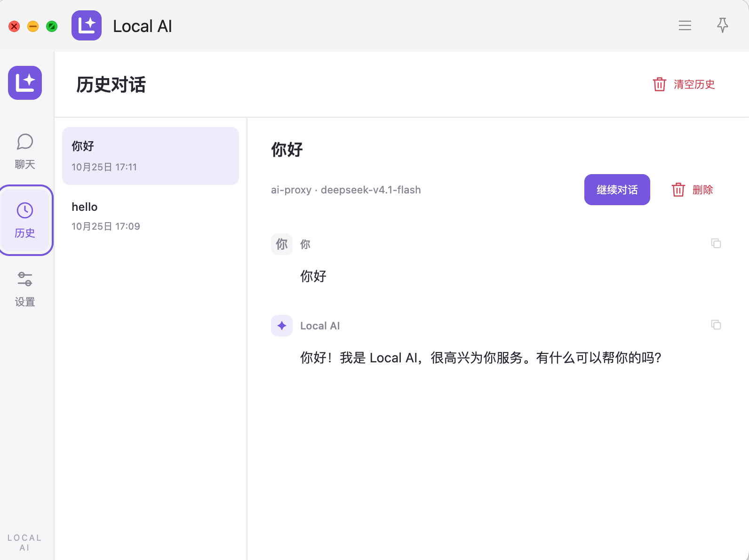749x560 pixels.
Task: Delete this conversation with the 删除 button
Action: coord(693,190)
